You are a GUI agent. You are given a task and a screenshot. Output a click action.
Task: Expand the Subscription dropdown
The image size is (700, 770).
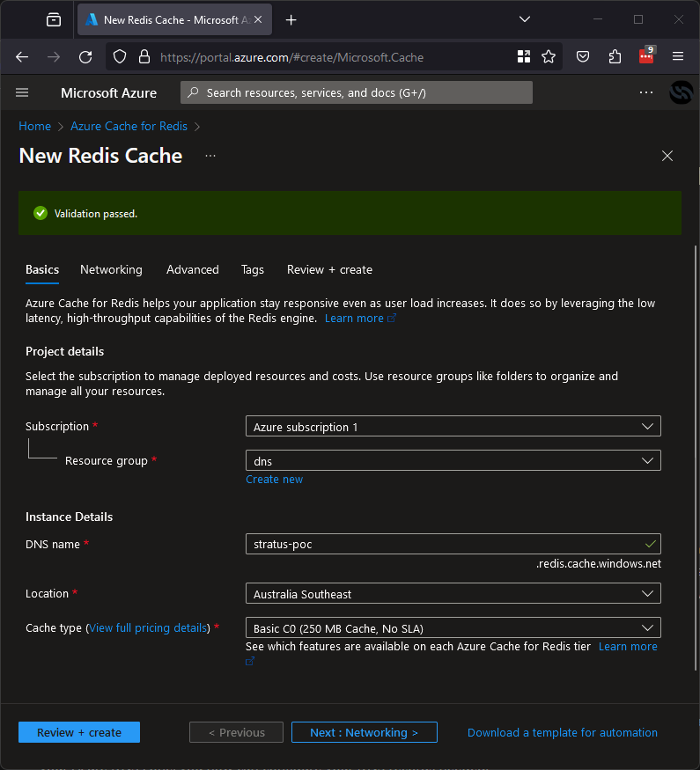453,426
